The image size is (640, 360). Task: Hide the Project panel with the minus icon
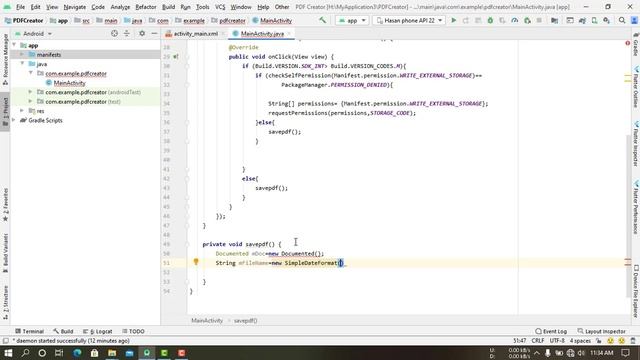(154, 33)
